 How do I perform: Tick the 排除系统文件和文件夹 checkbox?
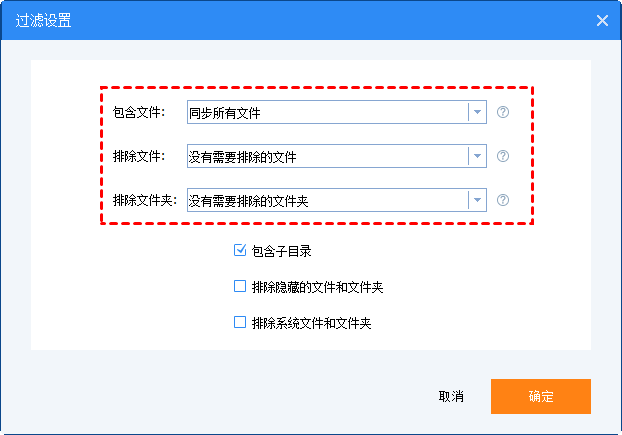tap(240, 322)
